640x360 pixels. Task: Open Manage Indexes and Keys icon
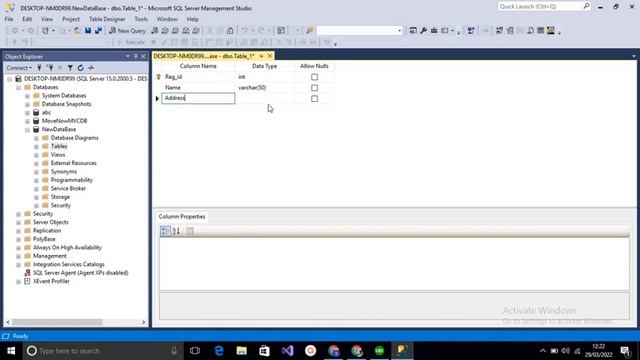[x=510, y=31]
